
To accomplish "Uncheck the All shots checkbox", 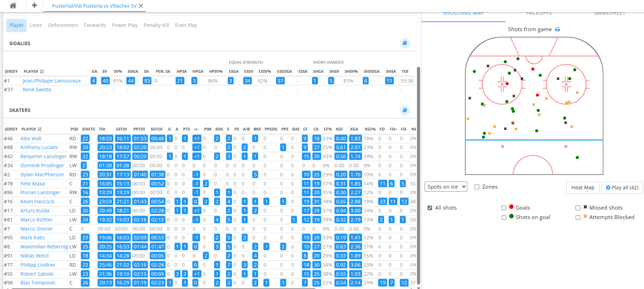I will tap(430, 208).
